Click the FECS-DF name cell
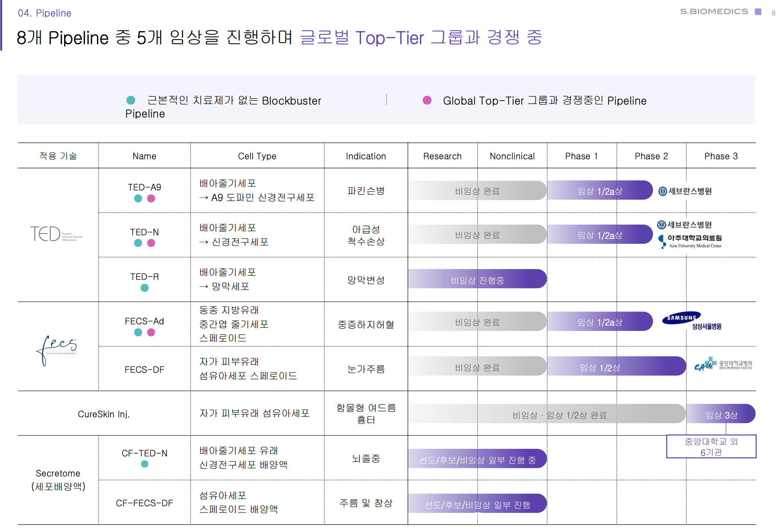Screen dimensions: 782x532 pyautogui.click(x=145, y=370)
